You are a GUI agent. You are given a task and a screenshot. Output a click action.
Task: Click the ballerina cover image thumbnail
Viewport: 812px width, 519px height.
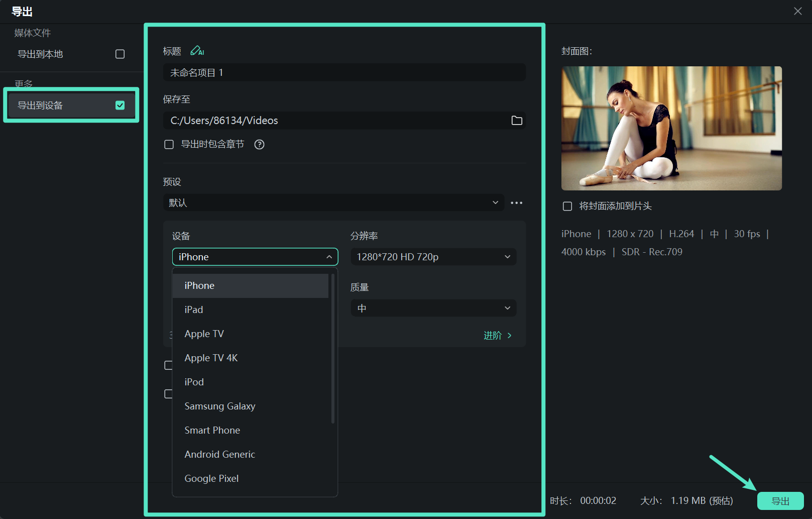[671, 128]
